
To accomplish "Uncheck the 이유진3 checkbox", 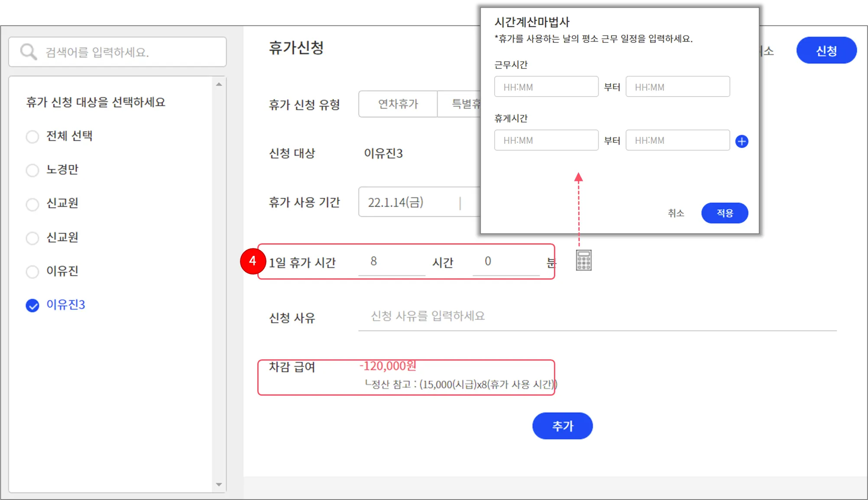I will [32, 305].
